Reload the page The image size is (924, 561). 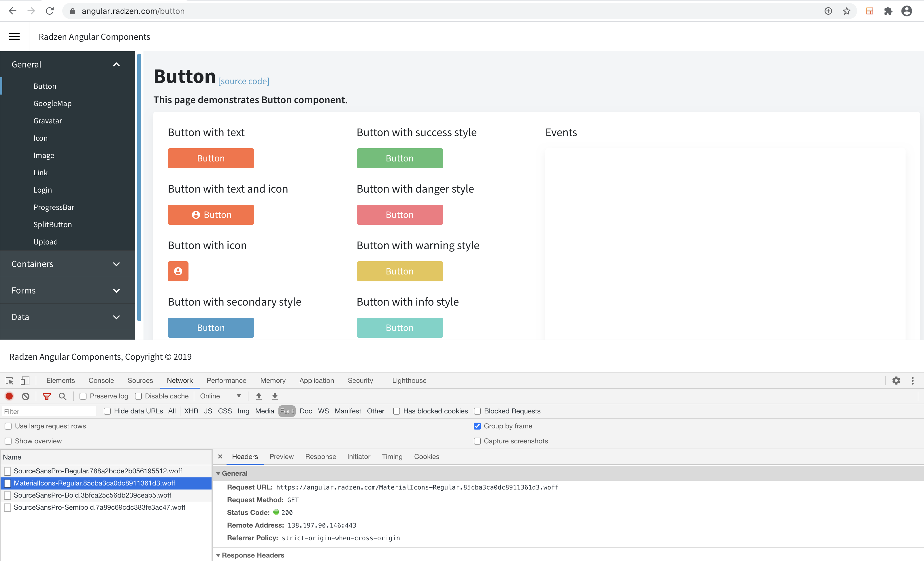[50, 11]
